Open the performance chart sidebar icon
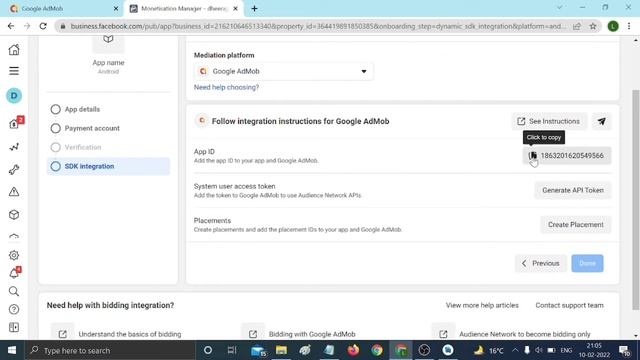 (14, 147)
